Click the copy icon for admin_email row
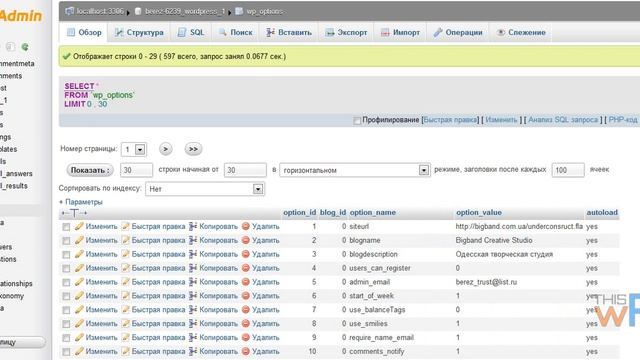640x360 pixels. tap(193, 282)
